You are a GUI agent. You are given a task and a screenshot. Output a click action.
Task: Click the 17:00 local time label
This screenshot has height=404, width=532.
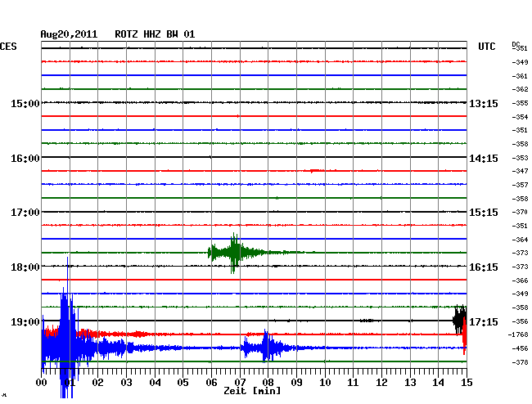(25, 213)
